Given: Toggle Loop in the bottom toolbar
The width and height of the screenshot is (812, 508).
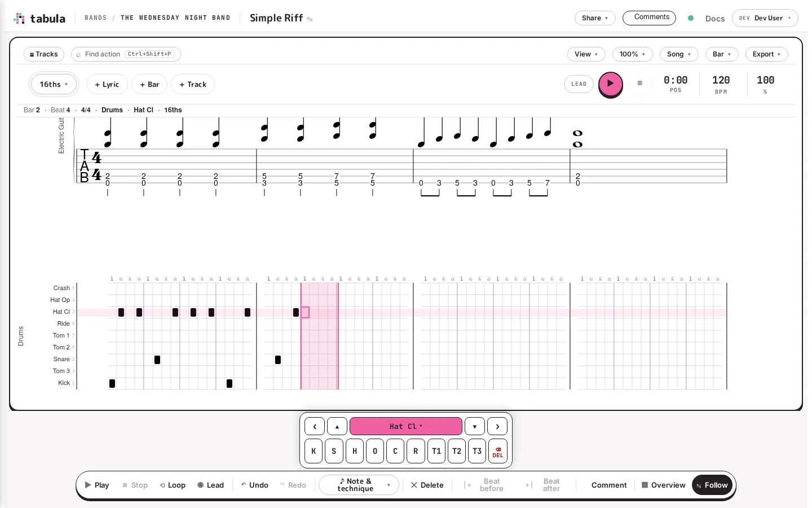Looking at the screenshot, I should [173, 485].
